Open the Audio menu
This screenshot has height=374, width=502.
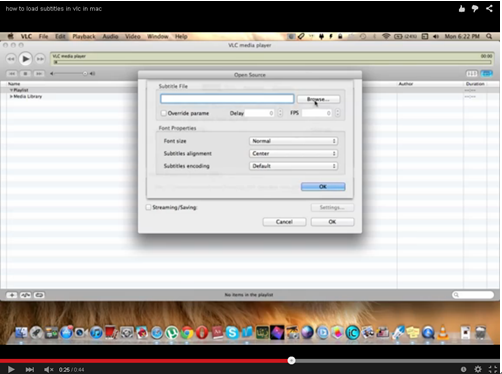coord(110,36)
